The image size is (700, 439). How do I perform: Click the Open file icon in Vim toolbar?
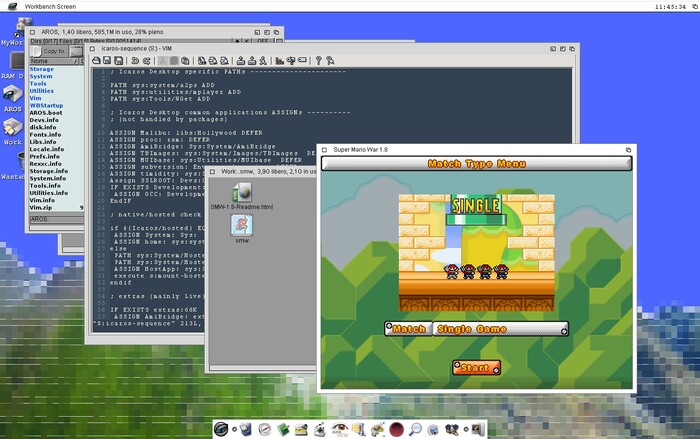(96, 60)
